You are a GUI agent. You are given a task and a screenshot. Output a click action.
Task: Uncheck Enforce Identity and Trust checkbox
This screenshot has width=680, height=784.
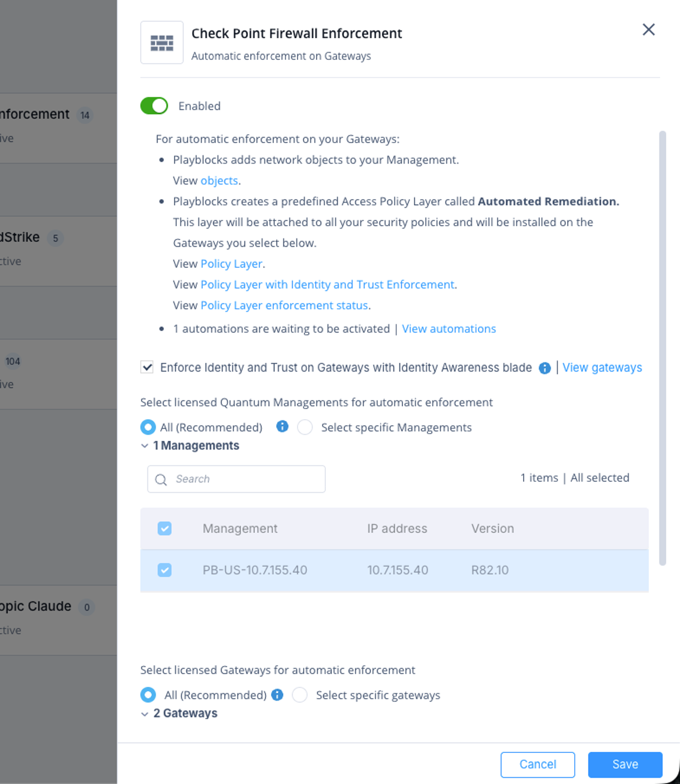click(147, 367)
